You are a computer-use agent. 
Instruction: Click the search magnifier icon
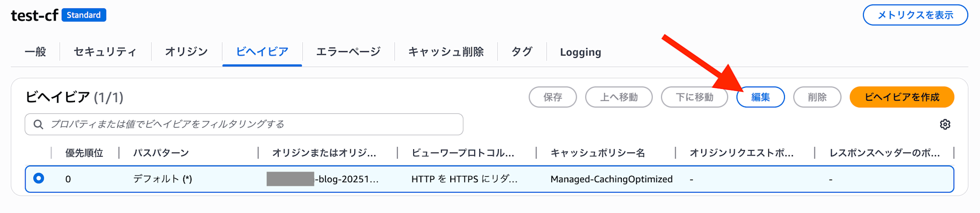(38, 125)
